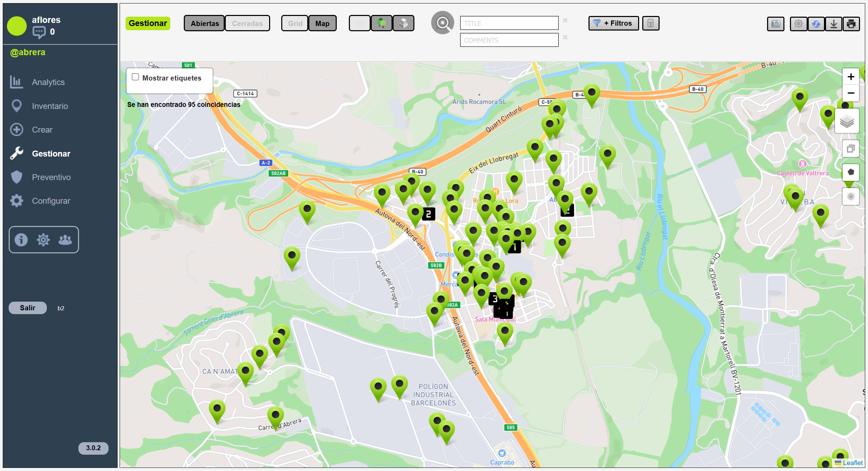Click the camera snapshot icon
The image size is (868, 471).
[x=775, y=24]
